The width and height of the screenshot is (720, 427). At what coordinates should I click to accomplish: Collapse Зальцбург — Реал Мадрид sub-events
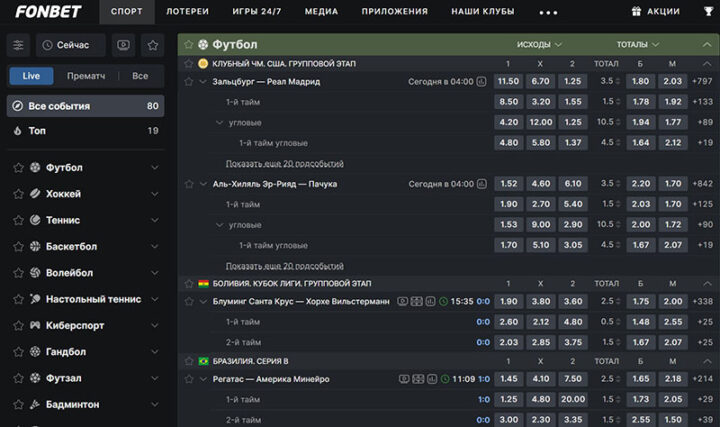point(203,82)
